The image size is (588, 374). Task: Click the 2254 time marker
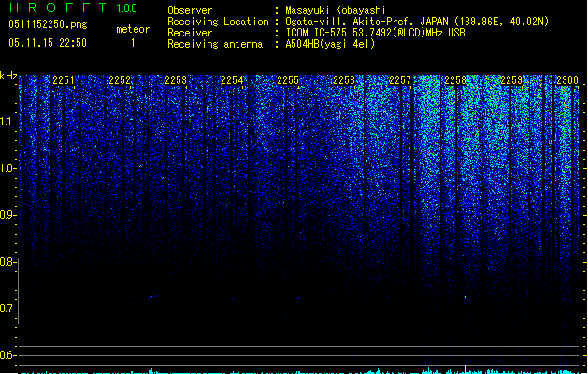pyautogui.click(x=232, y=80)
